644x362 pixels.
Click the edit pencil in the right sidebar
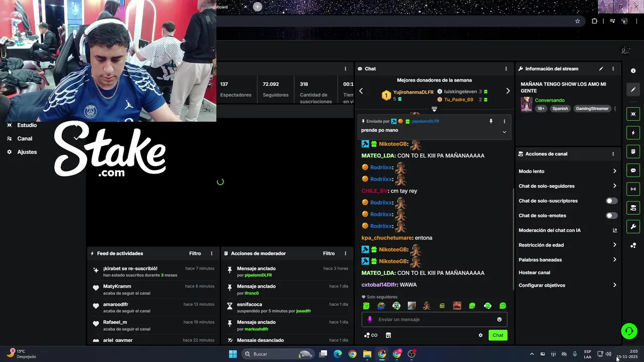pos(633,89)
